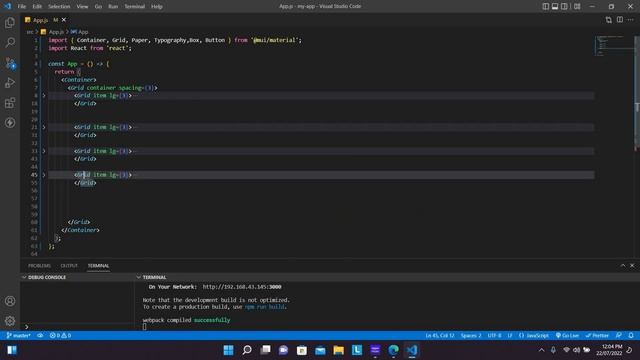This screenshot has width=640, height=360.
Task: Maximize the panel using the up chevron
Action: click(x=623, y=266)
